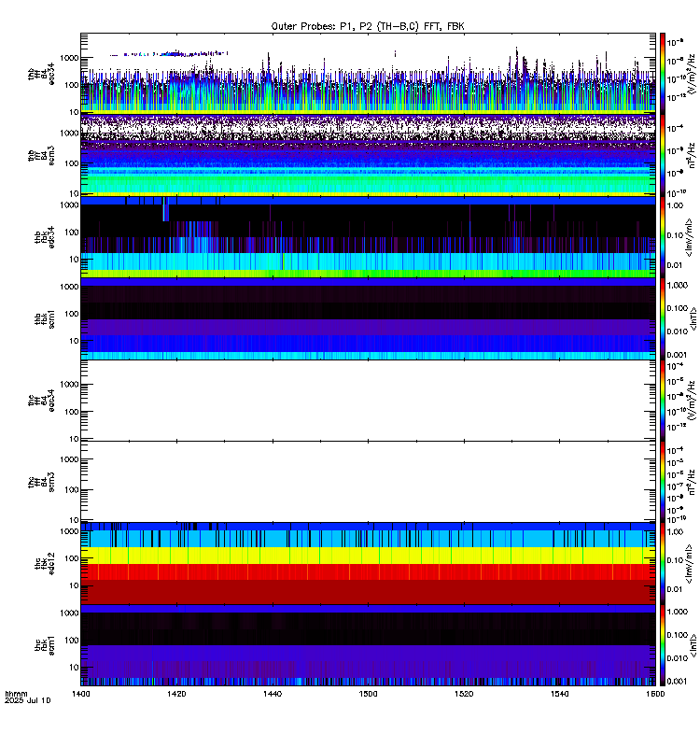Click the <|nT|> unit label of thc scm1

(x=693, y=645)
